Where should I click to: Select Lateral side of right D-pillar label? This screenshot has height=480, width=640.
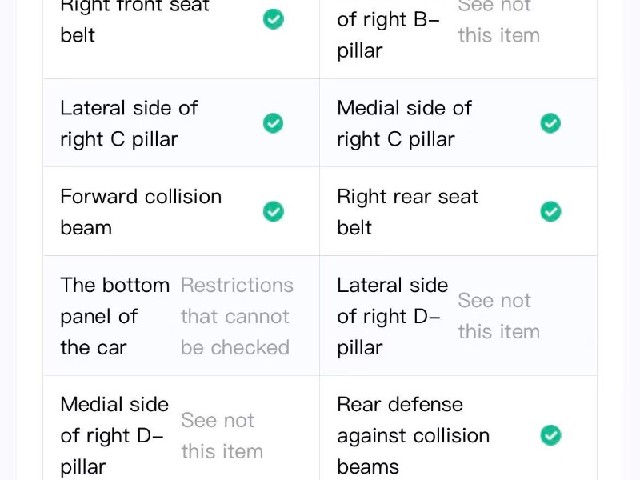pos(392,316)
